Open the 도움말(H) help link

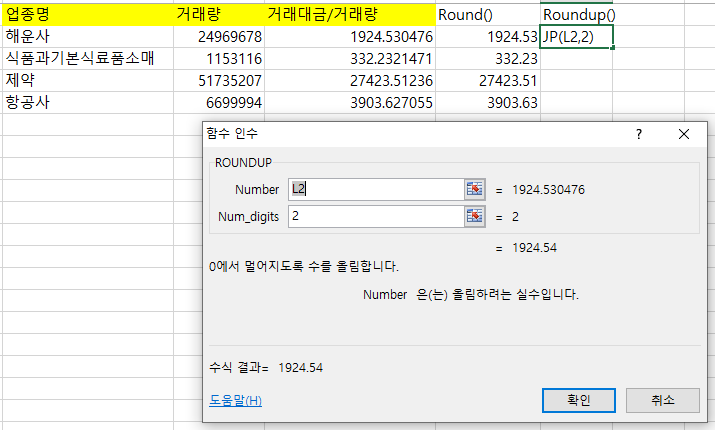235,400
